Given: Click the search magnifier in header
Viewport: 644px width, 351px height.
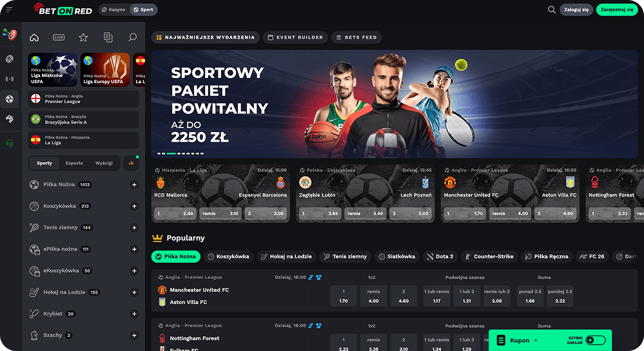Looking at the screenshot, I should (x=552, y=10).
